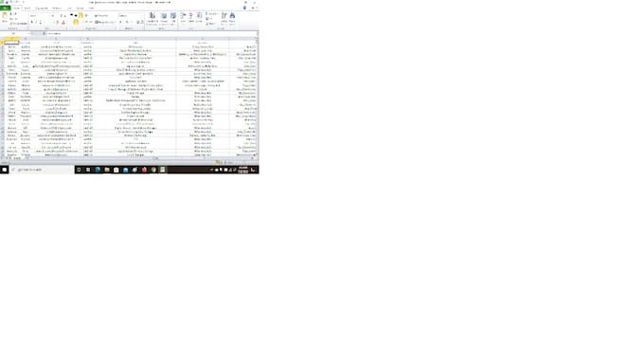This screenshot has width=644, height=362.
Task: Click the Excel icon on the taskbar
Action: pos(163,170)
